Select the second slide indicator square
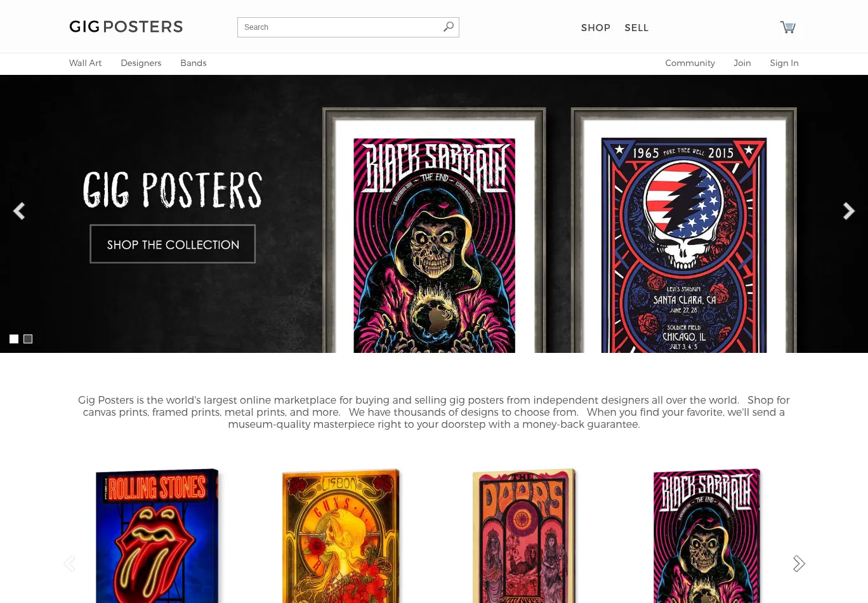Screen dimensions: 868x603 click(x=28, y=339)
